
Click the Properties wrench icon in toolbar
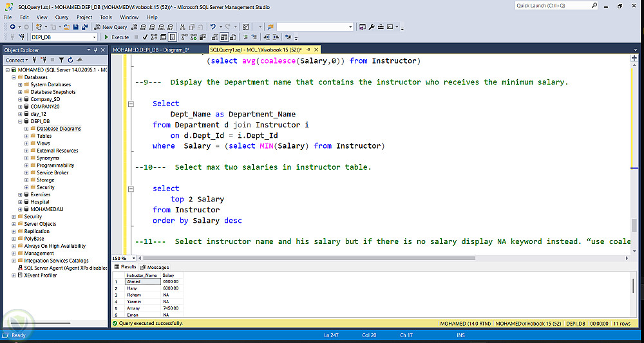click(372, 27)
